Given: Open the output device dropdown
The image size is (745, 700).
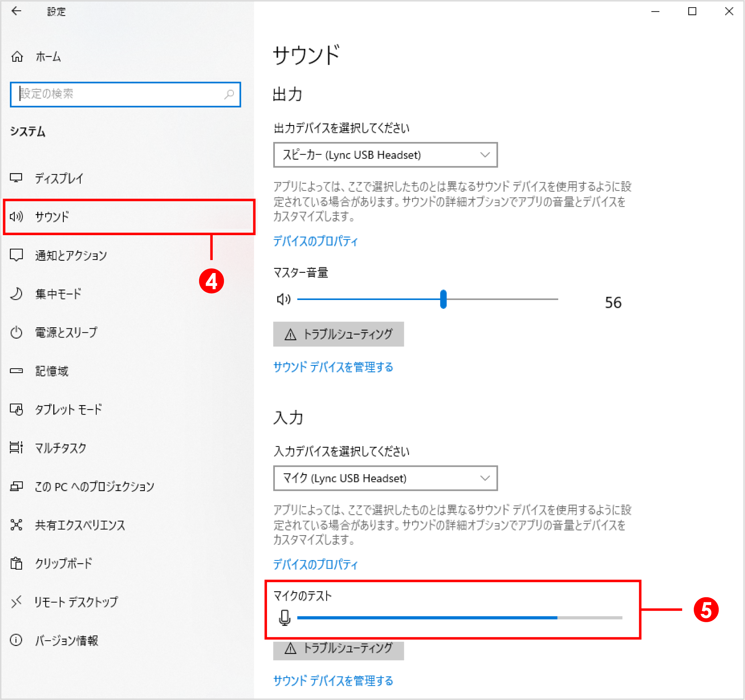Looking at the screenshot, I should point(385,155).
